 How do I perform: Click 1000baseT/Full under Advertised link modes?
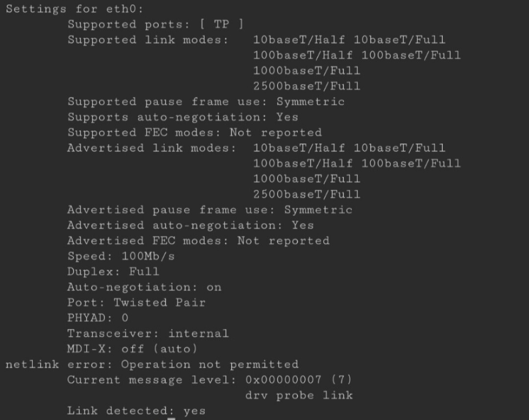(x=307, y=179)
